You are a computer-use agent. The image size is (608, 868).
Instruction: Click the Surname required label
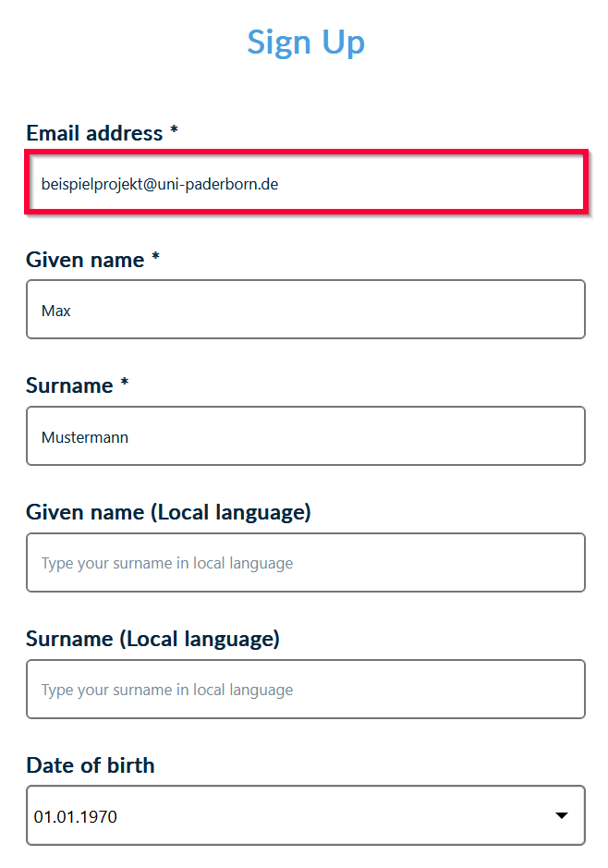point(69,385)
